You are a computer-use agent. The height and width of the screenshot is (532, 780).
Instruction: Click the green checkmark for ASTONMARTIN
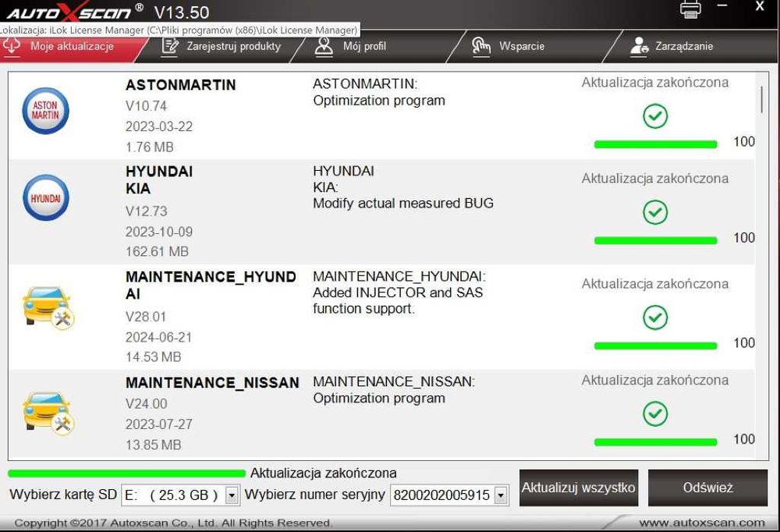655,116
